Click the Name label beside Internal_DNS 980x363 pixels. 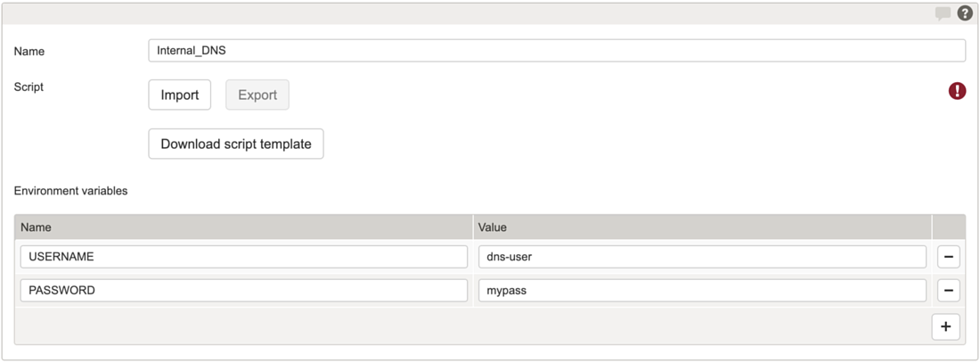[x=29, y=52]
